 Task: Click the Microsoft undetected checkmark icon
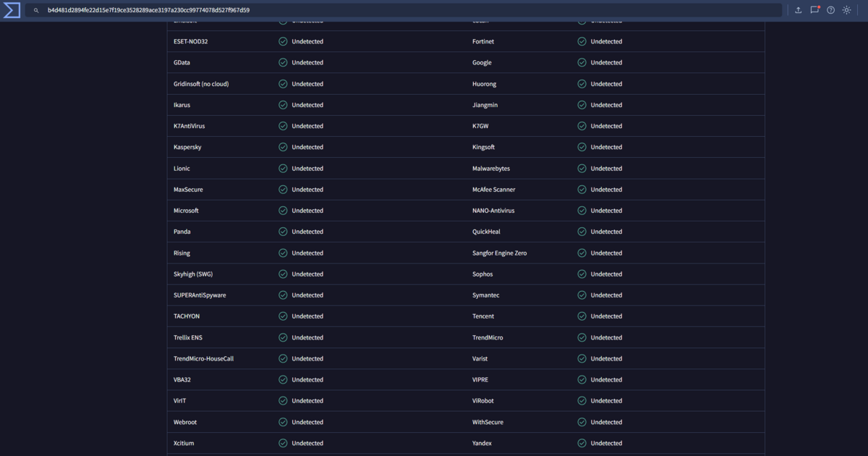point(283,211)
